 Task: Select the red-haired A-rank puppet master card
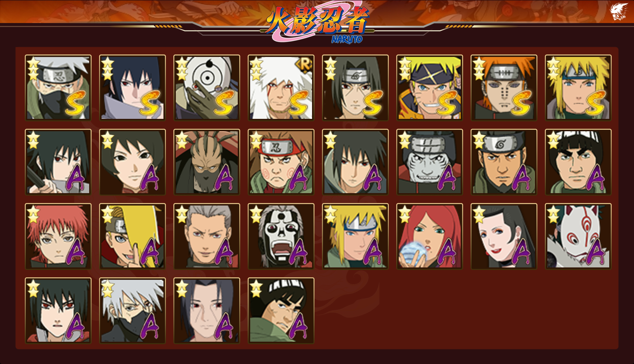point(58,236)
